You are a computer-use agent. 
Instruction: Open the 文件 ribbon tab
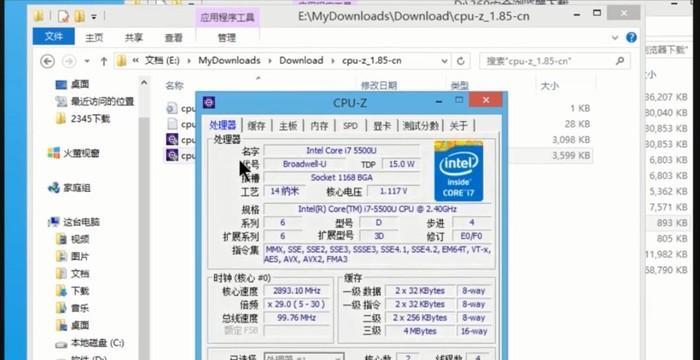point(54,37)
